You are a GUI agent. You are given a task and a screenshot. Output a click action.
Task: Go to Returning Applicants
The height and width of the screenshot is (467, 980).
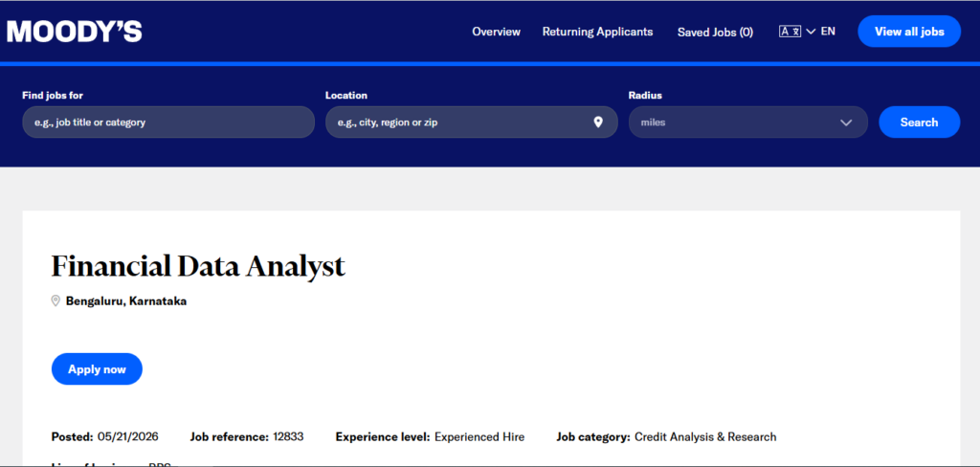tap(597, 32)
